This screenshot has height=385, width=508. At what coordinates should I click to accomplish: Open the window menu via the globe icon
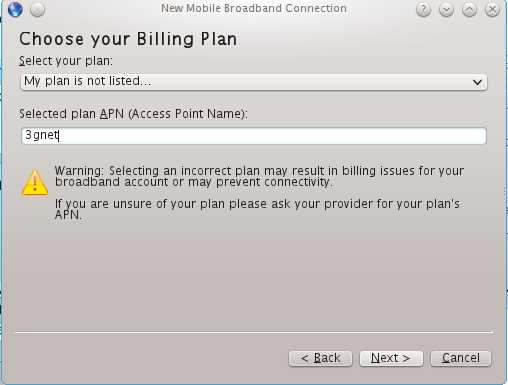[x=15, y=10]
